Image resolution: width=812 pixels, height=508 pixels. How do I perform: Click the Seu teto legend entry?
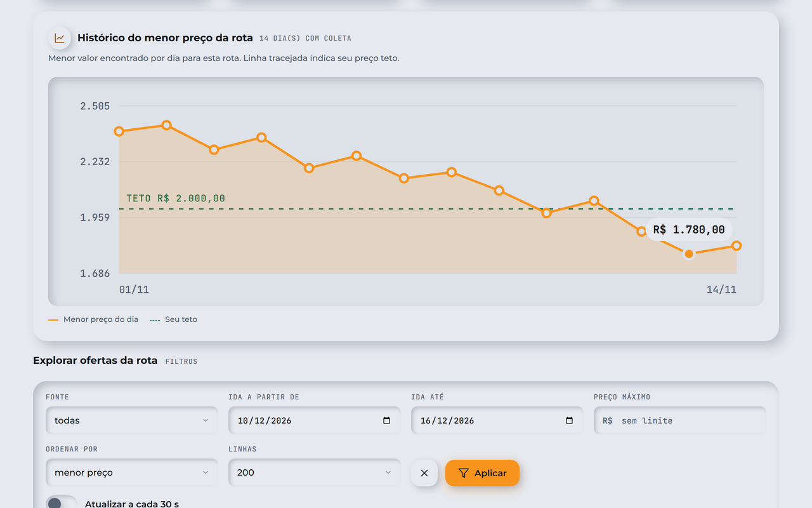pos(173,319)
